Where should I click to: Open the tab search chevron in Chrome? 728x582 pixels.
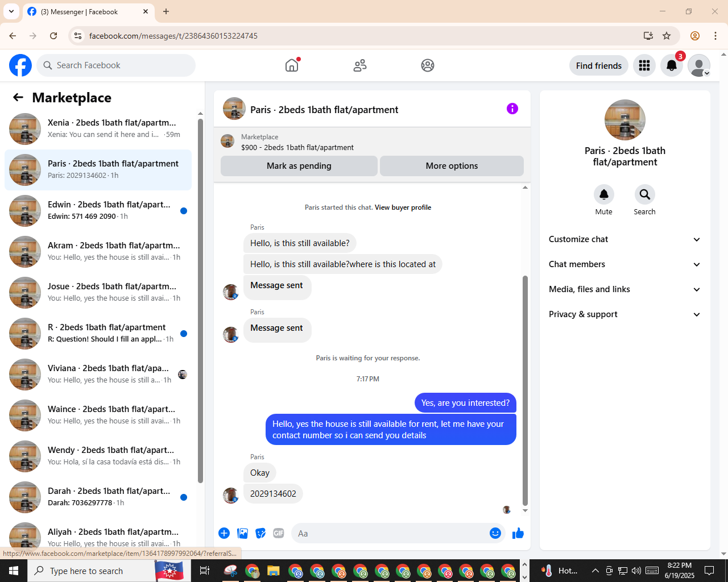[11, 11]
